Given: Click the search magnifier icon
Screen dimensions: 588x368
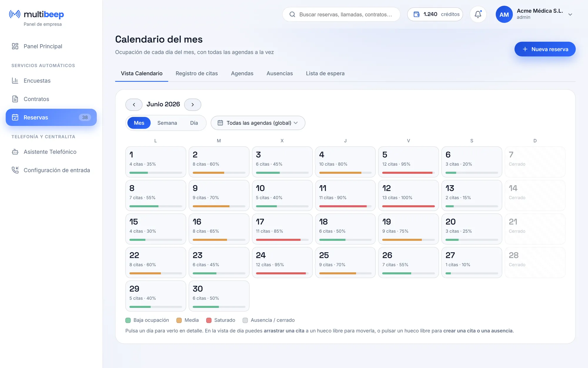Looking at the screenshot, I should pyautogui.click(x=292, y=14).
